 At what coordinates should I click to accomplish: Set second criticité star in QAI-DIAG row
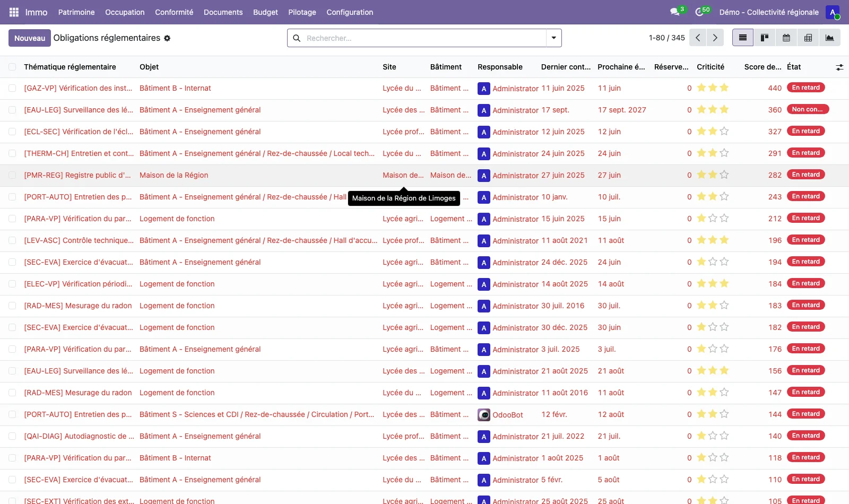[713, 436]
